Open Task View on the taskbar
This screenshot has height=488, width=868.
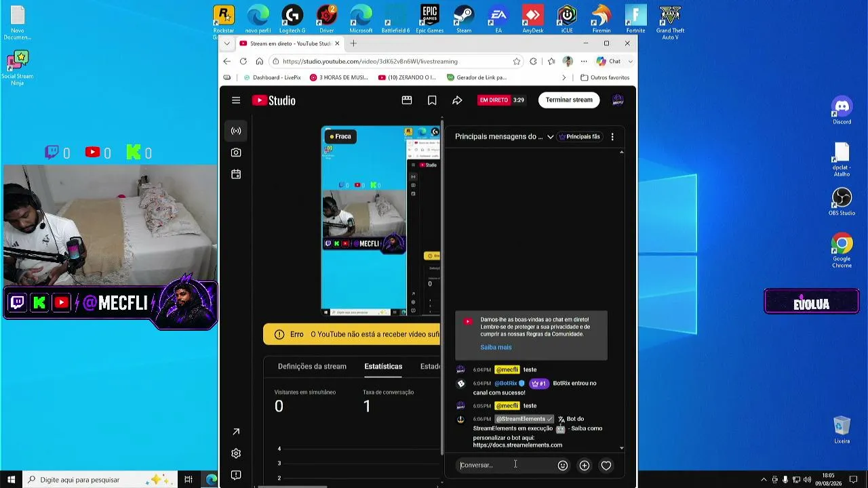(x=189, y=480)
